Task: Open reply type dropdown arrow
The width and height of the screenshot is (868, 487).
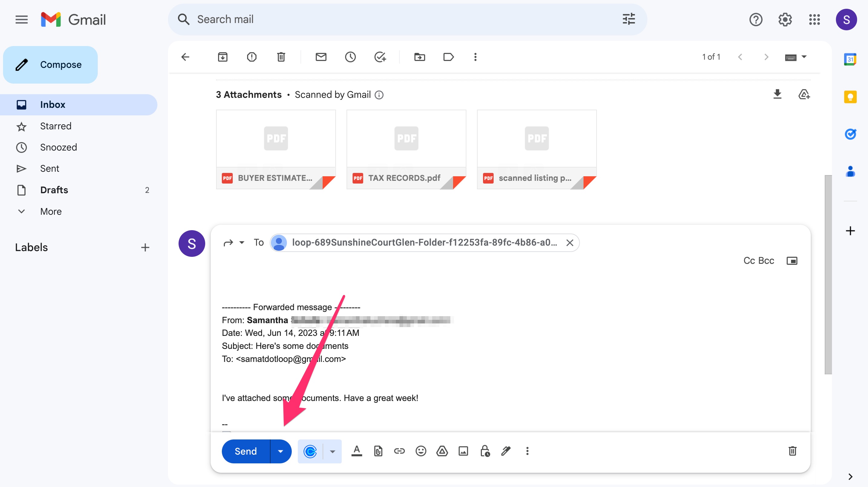Action: click(242, 243)
